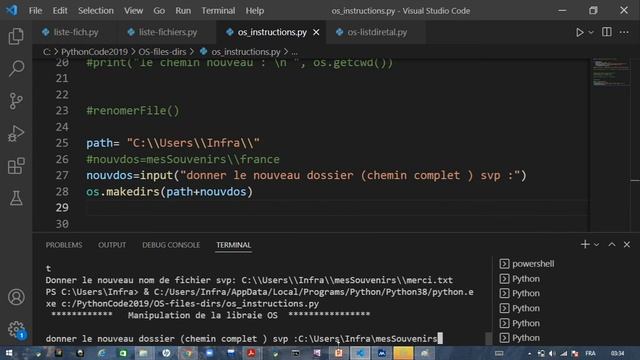Switch to DEBUG CONSOLE panel tab
Screen dimensions: 640x360
(171, 245)
